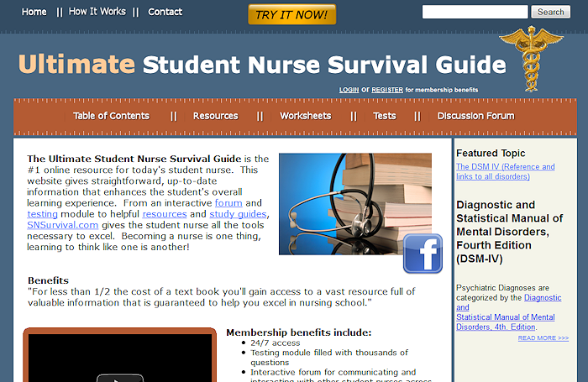Go to the Home page
Image resolution: width=588 pixels, height=382 pixels.
tap(34, 12)
